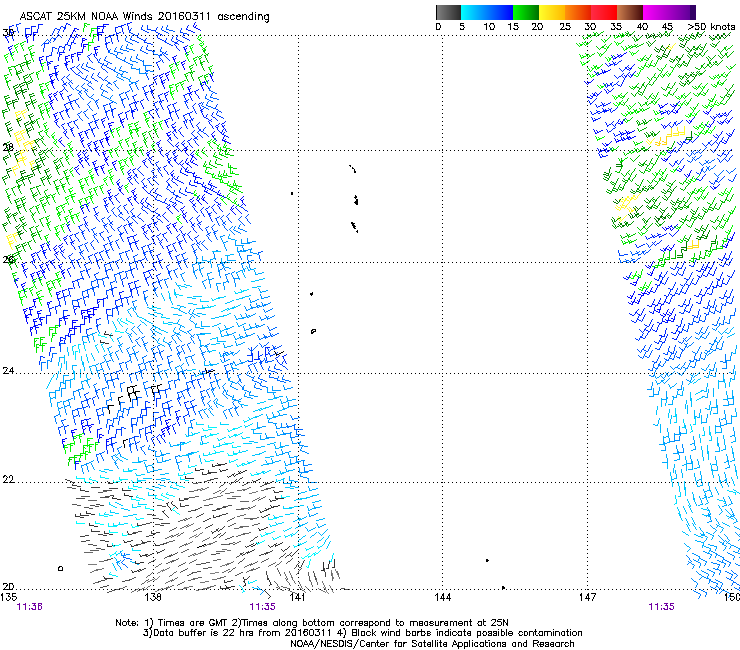740x650 pixels.
Task: Click the legend tick label '10'
Action: [x=489, y=27]
